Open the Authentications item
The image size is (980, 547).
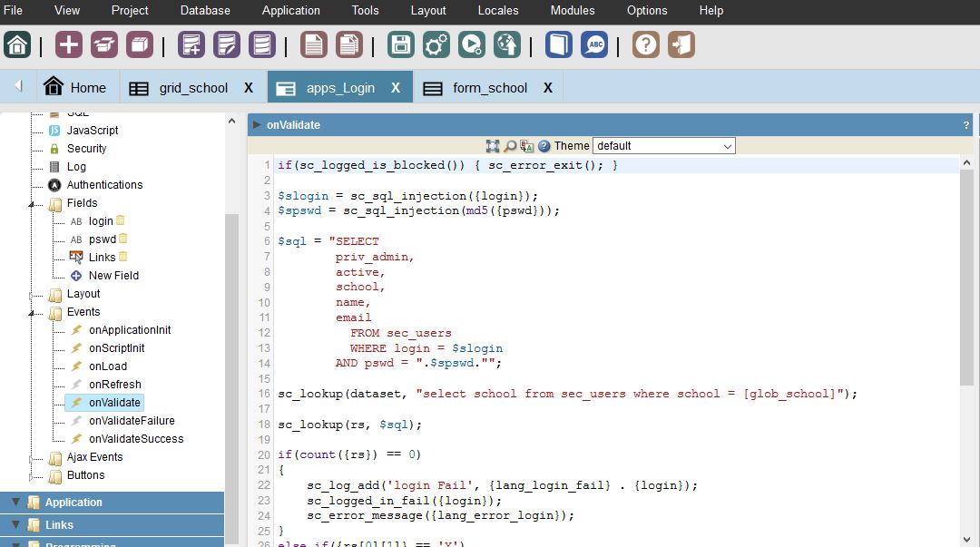104,185
